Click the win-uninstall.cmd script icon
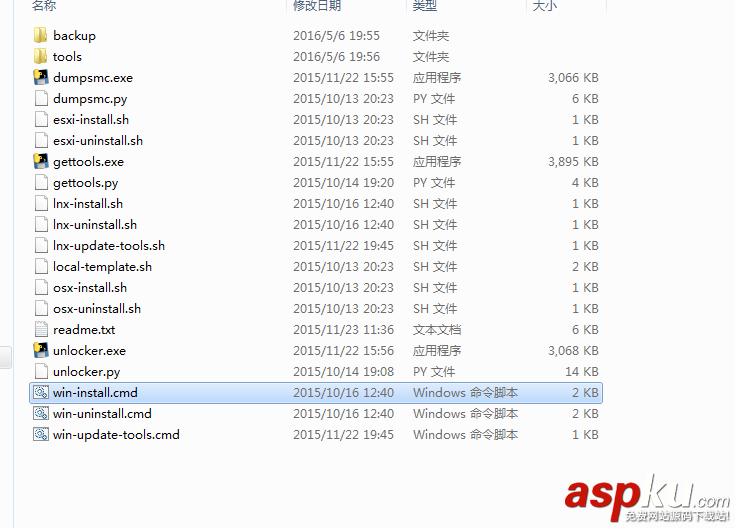Screen dimensions: 735x528 (41, 414)
